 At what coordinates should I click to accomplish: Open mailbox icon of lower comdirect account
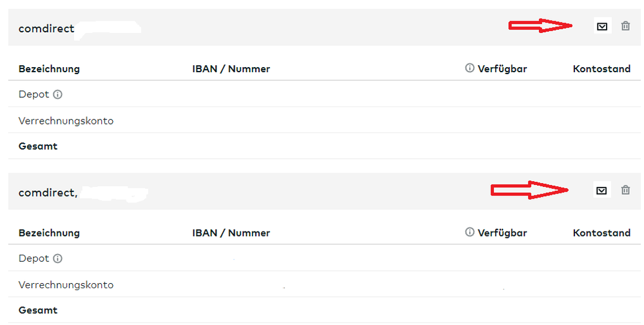601,190
